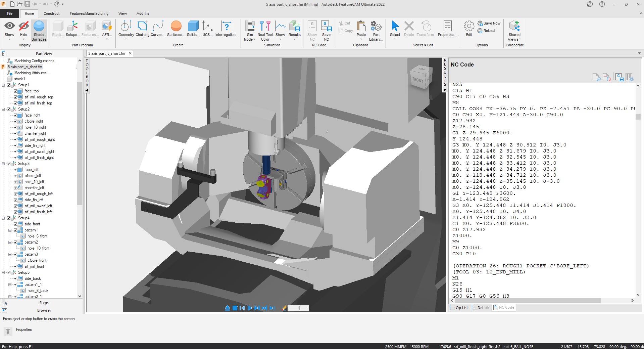The width and height of the screenshot is (644, 349).
Task: Open the Sim Mode selector
Action: coord(250,31)
